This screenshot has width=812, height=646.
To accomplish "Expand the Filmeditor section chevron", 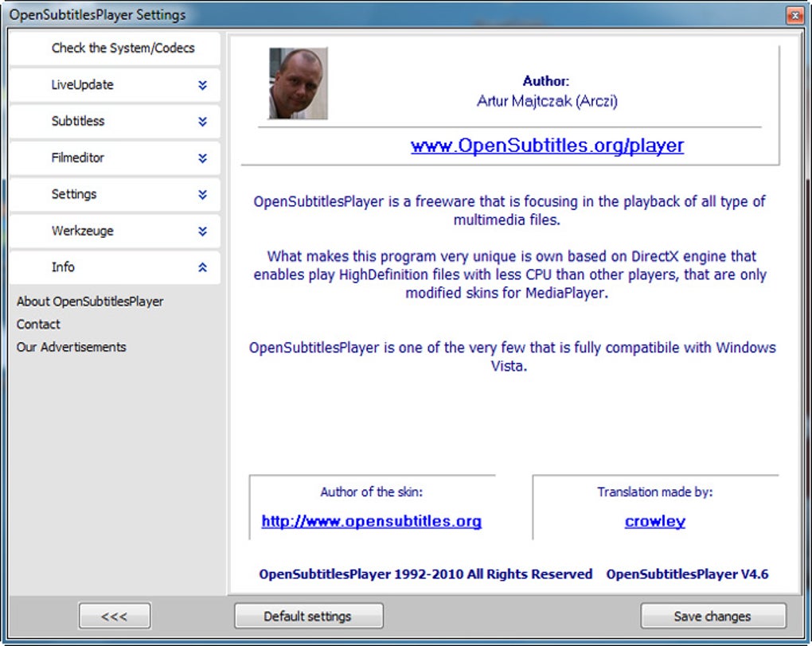I will [x=202, y=158].
